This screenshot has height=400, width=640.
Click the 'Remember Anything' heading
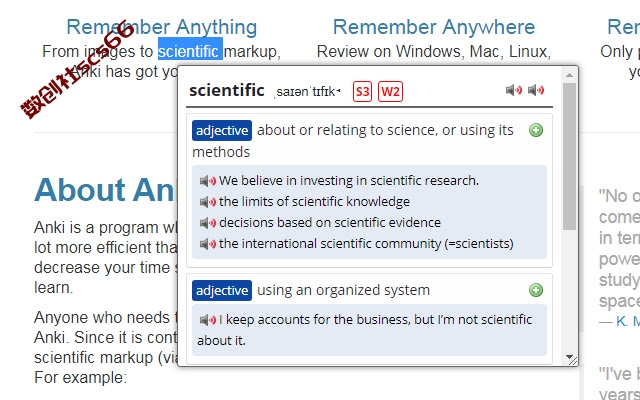[x=162, y=27]
